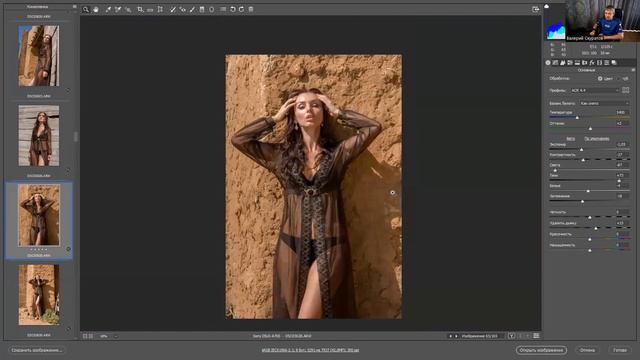Open the Snapshots panel tab
The height and width of the screenshot is (360, 640).
coord(614,62)
